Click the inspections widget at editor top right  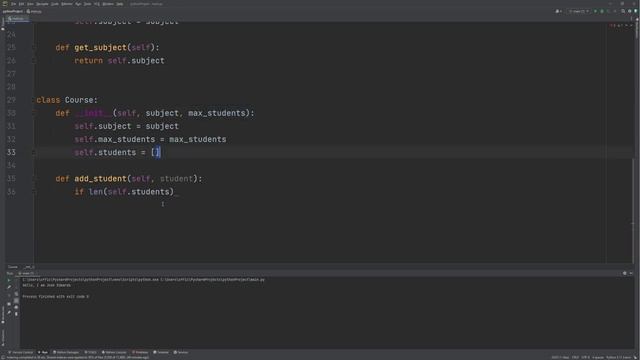click(620, 25)
